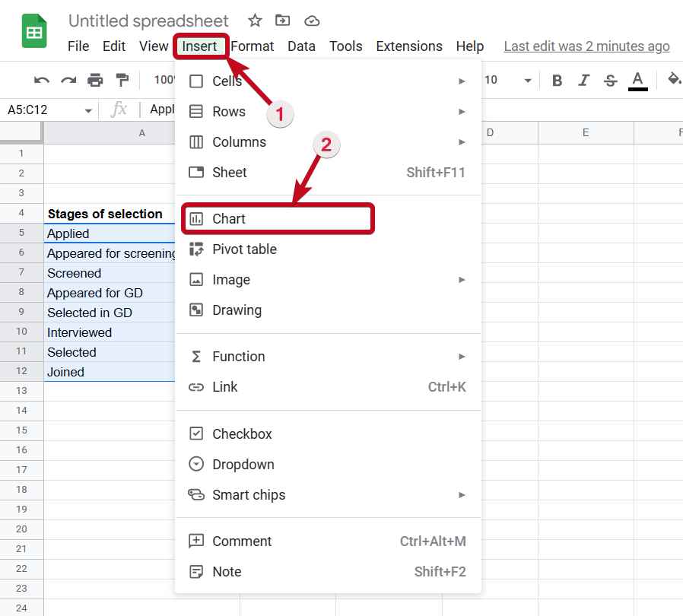
Task: Toggle strikethrough formatting
Action: click(610, 80)
